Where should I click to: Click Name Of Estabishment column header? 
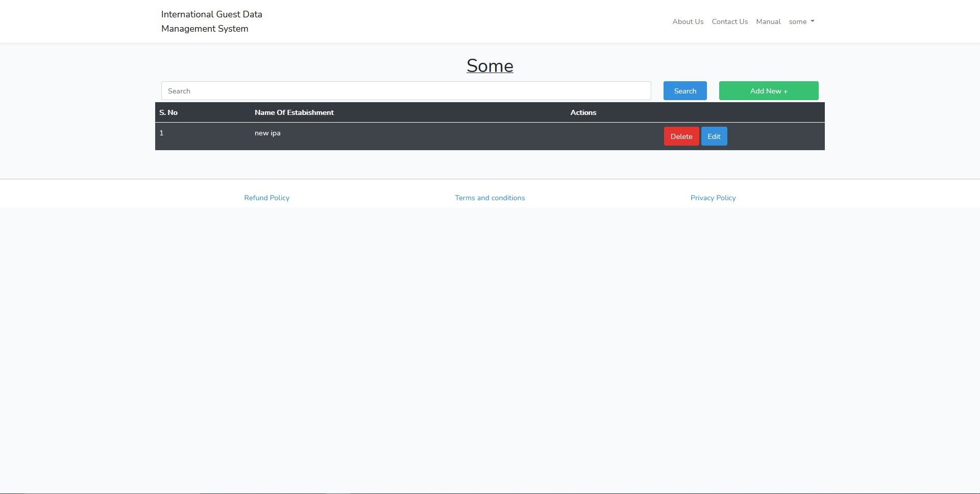pyautogui.click(x=294, y=112)
